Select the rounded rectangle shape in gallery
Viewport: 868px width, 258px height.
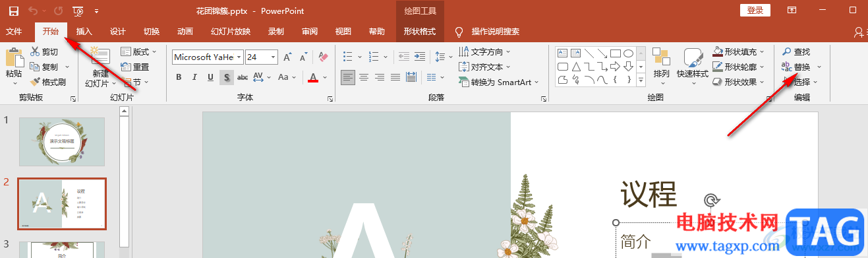562,66
